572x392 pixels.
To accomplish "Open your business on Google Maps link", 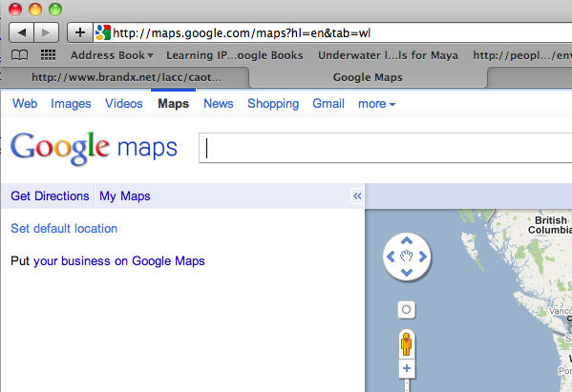I will (119, 261).
